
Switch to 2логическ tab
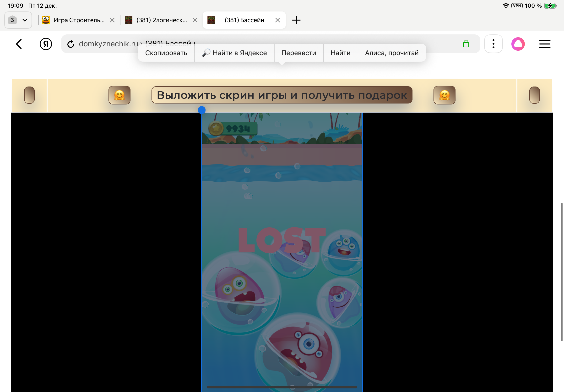pos(161,20)
